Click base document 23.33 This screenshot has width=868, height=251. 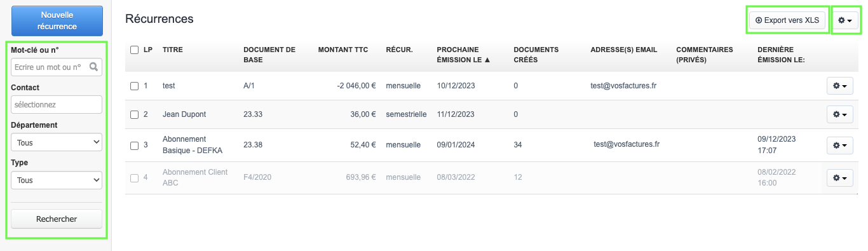point(253,114)
